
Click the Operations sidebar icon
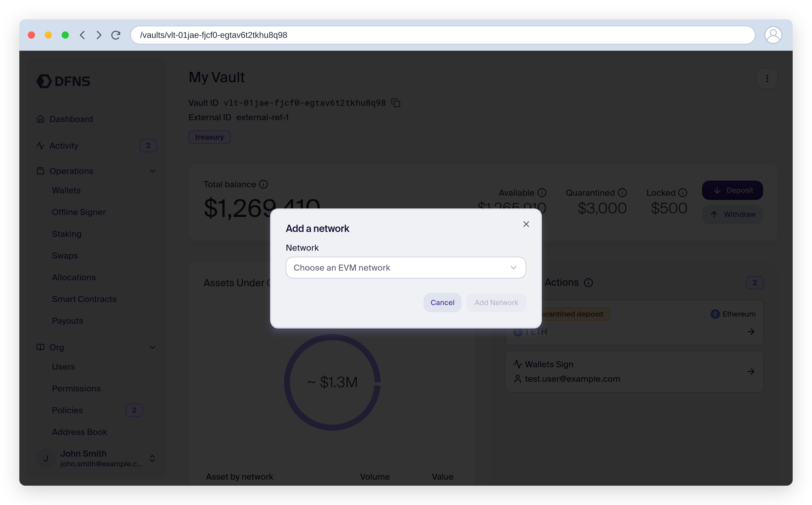(40, 171)
